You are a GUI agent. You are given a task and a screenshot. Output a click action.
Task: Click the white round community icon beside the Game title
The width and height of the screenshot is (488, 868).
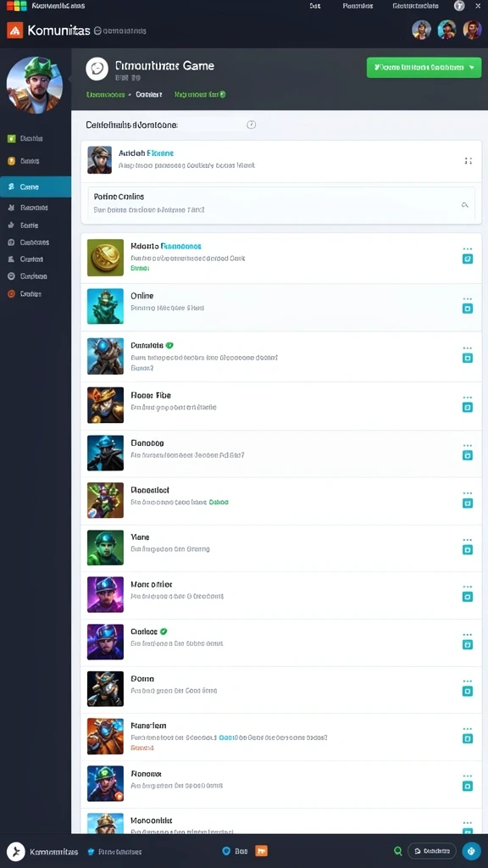97,70
